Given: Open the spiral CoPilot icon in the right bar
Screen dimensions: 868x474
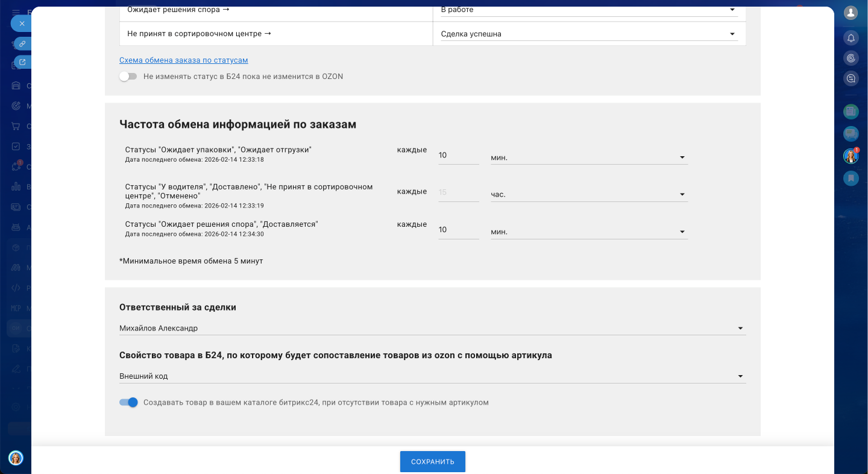Looking at the screenshot, I should tap(851, 58).
